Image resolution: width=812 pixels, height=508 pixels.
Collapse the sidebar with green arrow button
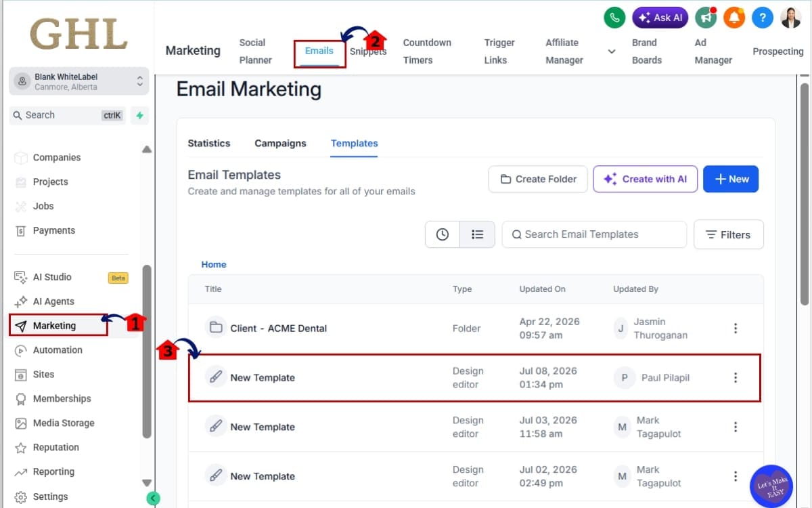153,499
